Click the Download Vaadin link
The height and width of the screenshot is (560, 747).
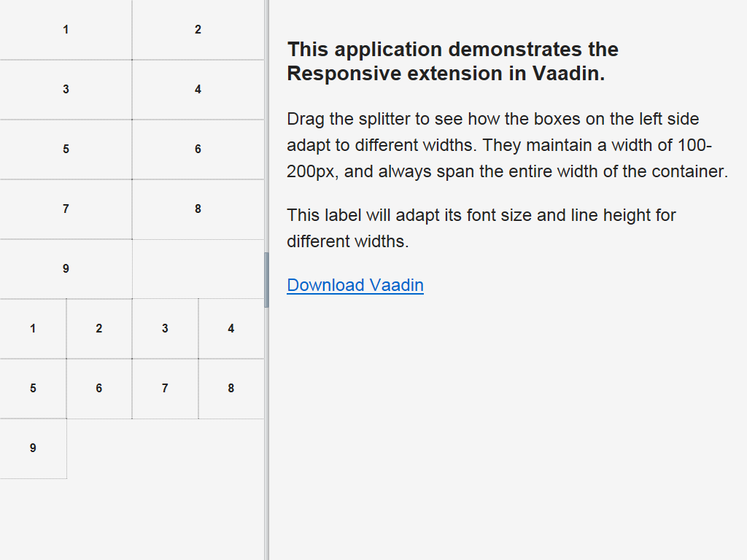355,285
